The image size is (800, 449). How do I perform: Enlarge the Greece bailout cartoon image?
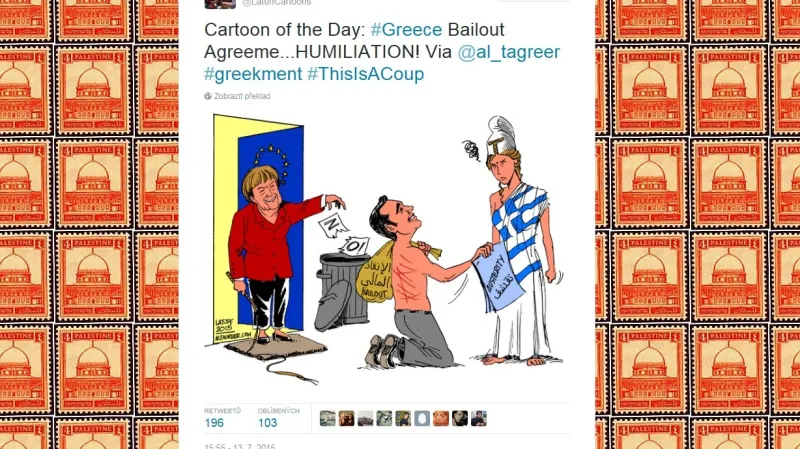click(386, 250)
